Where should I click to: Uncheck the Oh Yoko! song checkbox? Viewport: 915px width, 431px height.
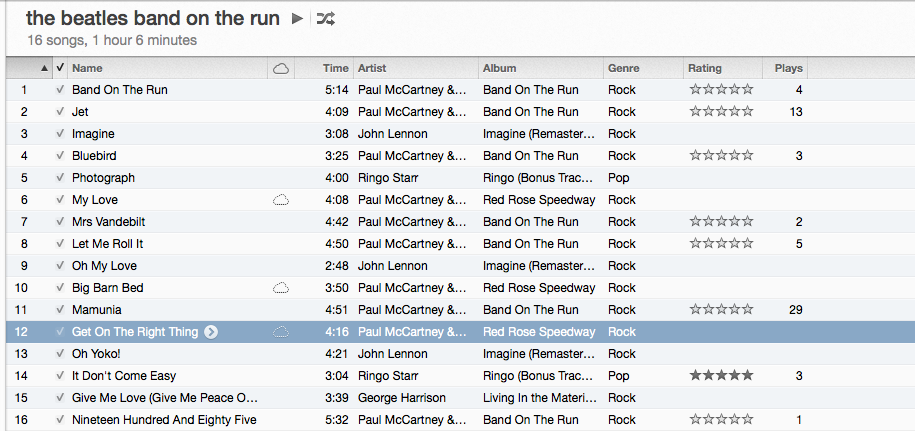60,354
